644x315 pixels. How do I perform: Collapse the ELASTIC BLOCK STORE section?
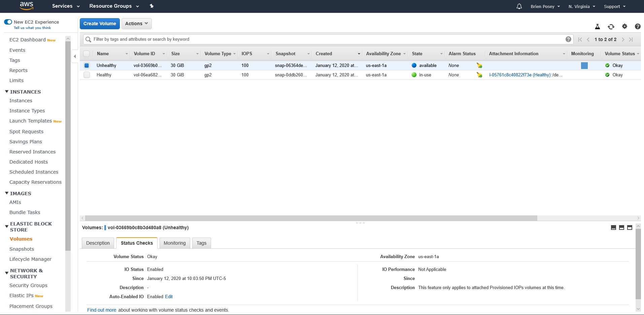7,226
